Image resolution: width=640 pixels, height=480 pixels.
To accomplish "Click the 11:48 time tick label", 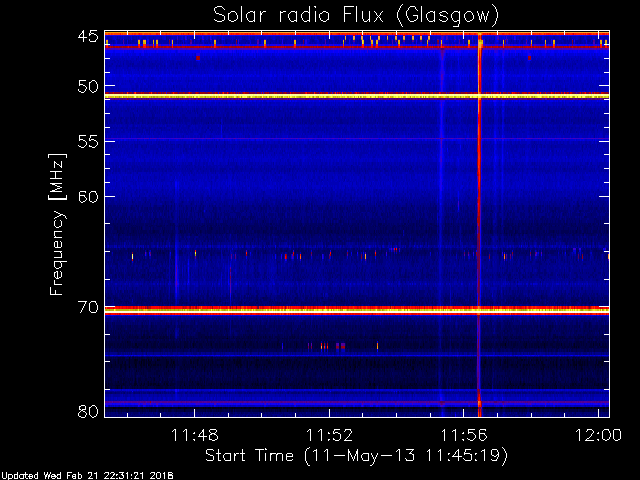I will (195, 435).
